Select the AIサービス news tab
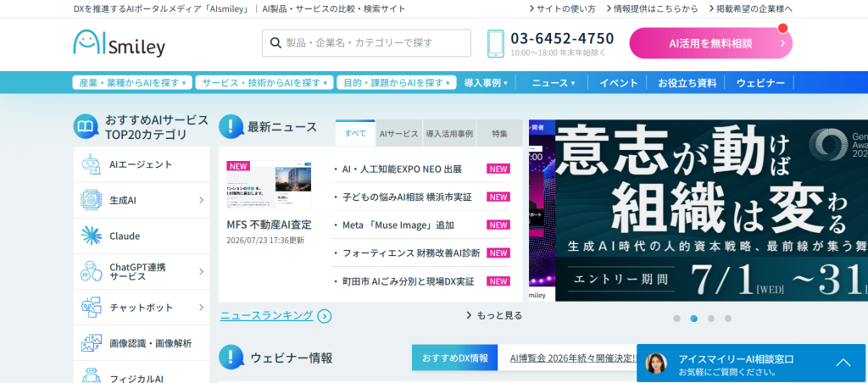 point(399,133)
